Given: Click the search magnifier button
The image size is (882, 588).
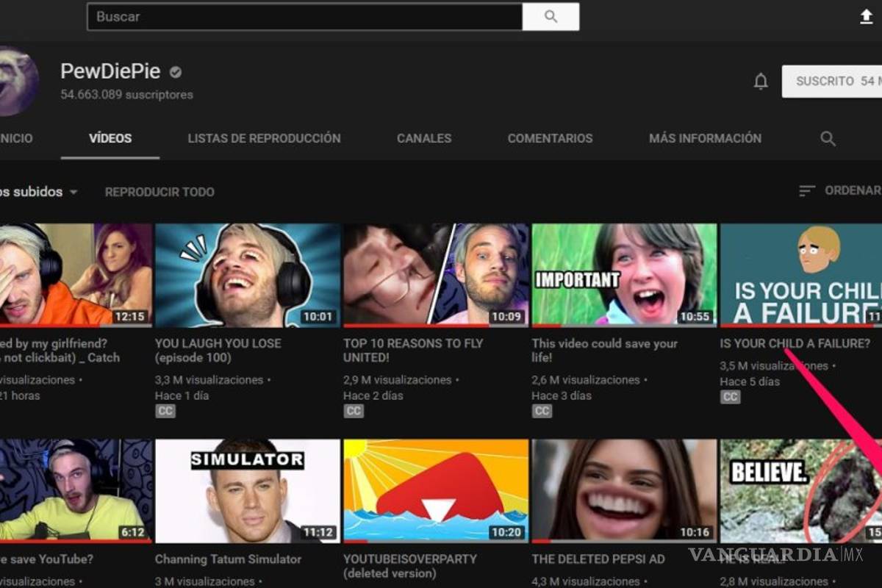Looking at the screenshot, I should pyautogui.click(x=551, y=17).
